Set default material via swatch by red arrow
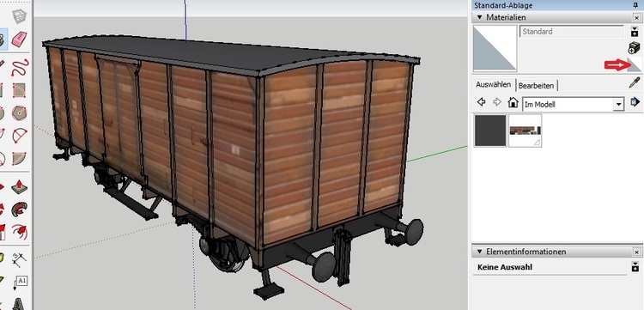The image size is (644, 310). click(x=635, y=65)
